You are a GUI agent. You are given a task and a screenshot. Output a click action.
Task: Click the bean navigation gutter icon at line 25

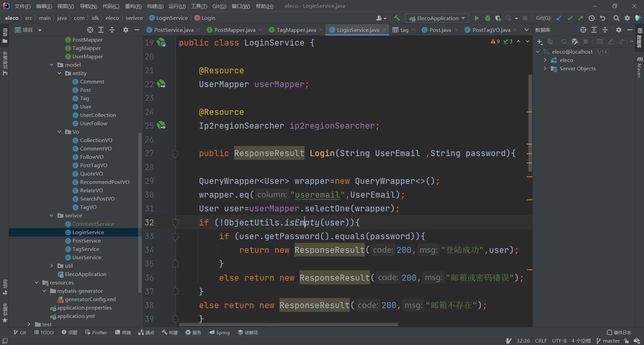(x=161, y=125)
